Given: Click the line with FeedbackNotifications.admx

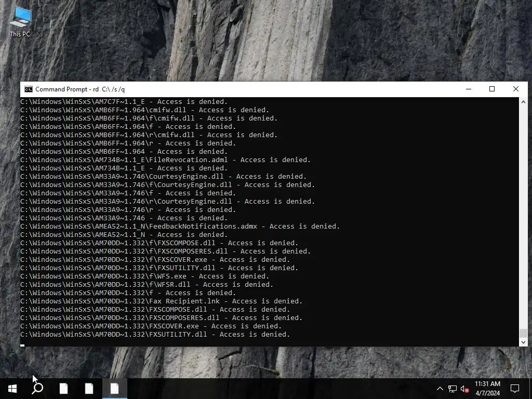Looking at the screenshot, I should pyautogui.click(x=180, y=227).
